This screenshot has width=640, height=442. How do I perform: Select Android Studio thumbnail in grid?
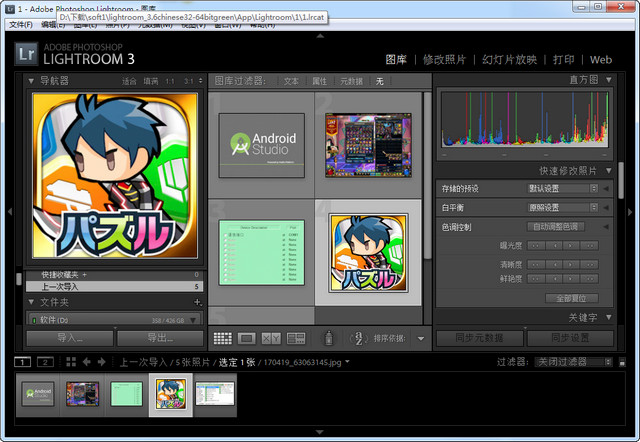coord(262,145)
